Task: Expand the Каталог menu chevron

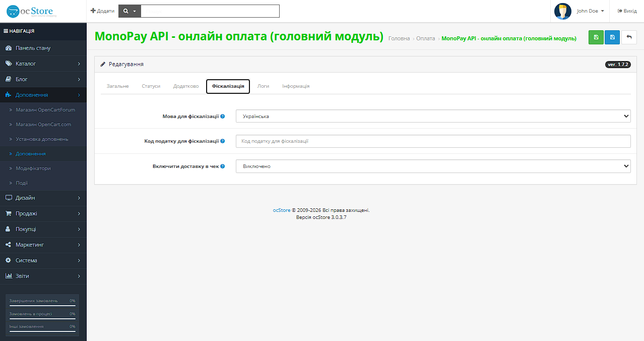Action: point(79,64)
